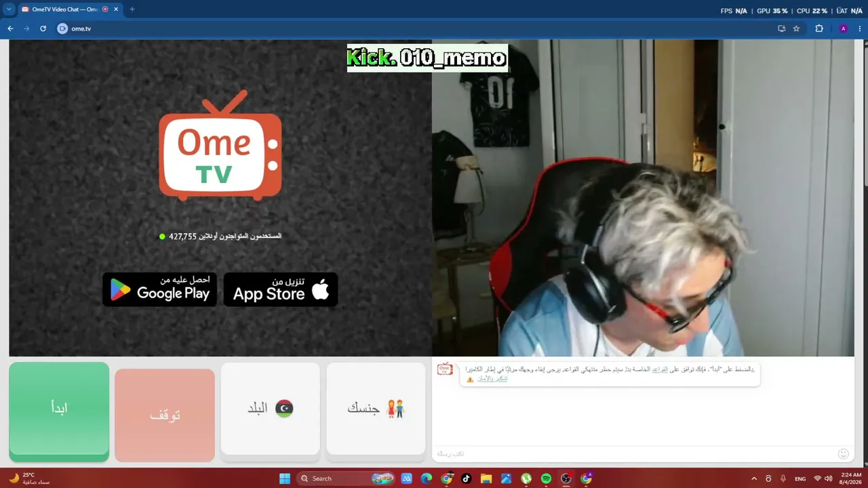Click the OmeTV avatar in chat message
Viewport: 868px width, 488px height.
[x=445, y=369]
